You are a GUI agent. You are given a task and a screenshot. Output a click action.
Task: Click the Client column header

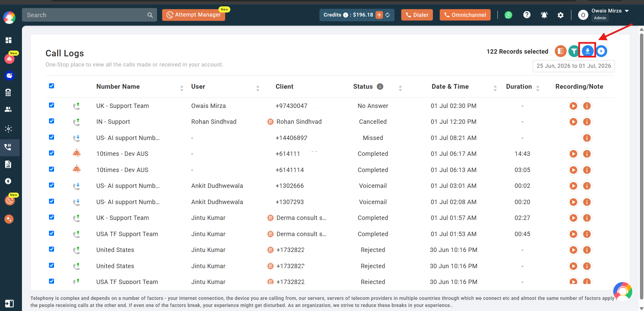pyautogui.click(x=284, y=87)
